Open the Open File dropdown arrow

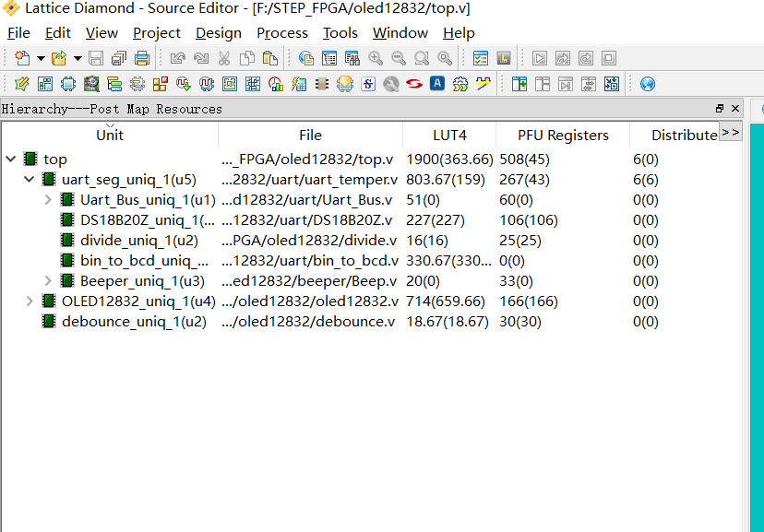point(78,58)
